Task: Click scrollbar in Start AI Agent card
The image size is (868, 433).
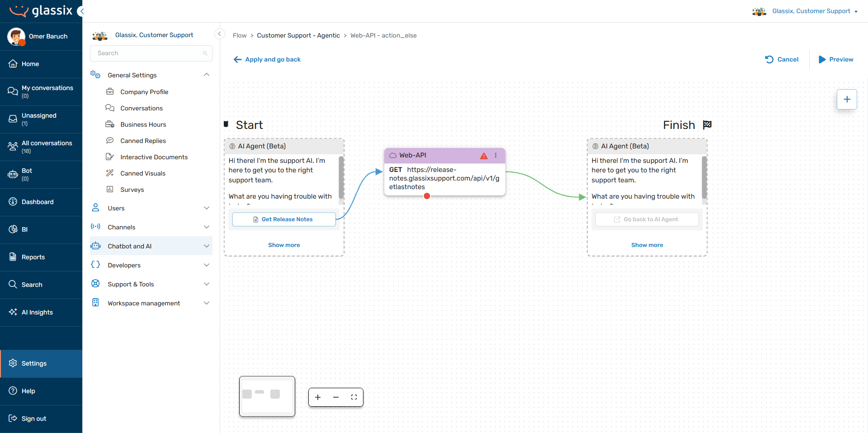Action: pos(341,178)
